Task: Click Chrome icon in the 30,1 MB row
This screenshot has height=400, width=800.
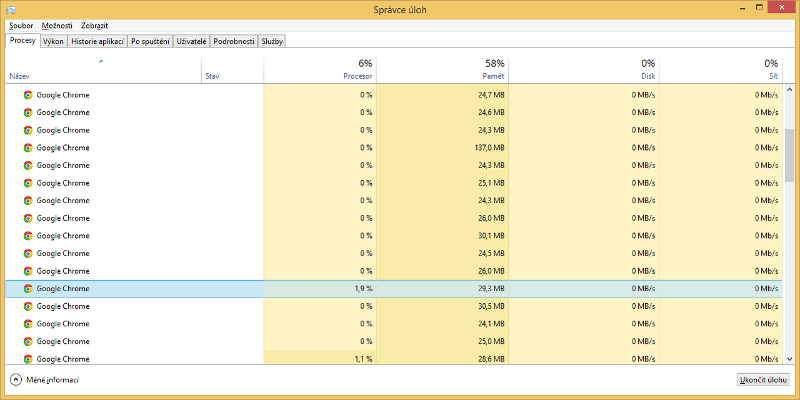Action: pyautogui.click(x=28, y=236)
